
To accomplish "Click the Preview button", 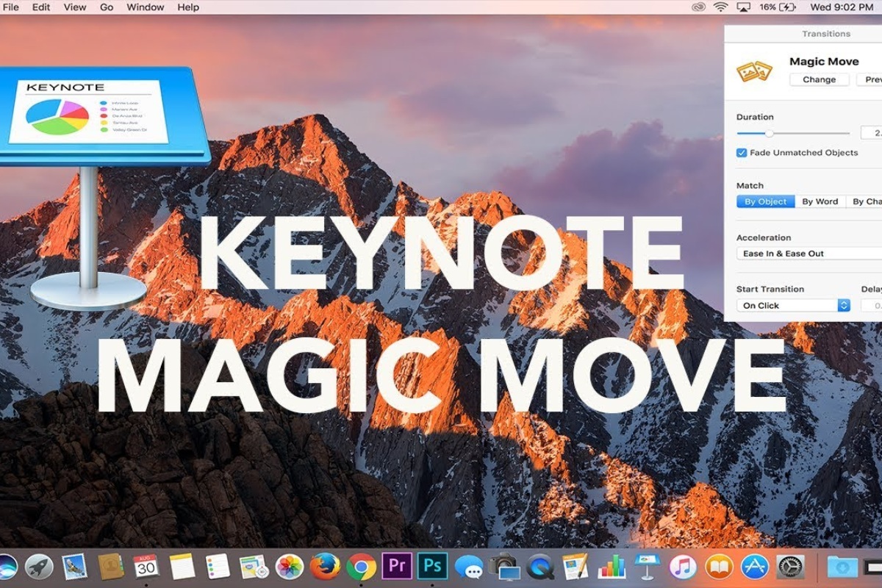I will pyautogui.click(x=873, y=79).
